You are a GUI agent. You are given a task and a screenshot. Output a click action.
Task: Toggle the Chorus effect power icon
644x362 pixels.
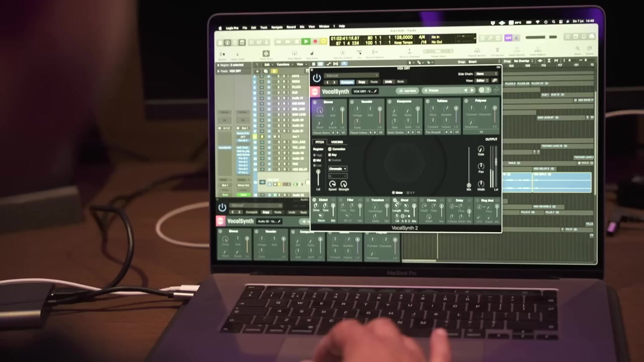click(422, 200)
